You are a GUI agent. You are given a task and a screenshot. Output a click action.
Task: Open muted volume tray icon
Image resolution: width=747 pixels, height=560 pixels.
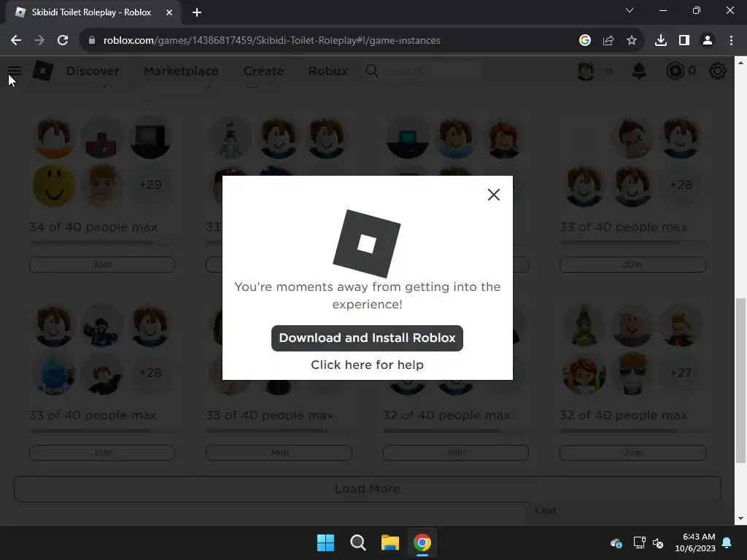pos(658,542)
